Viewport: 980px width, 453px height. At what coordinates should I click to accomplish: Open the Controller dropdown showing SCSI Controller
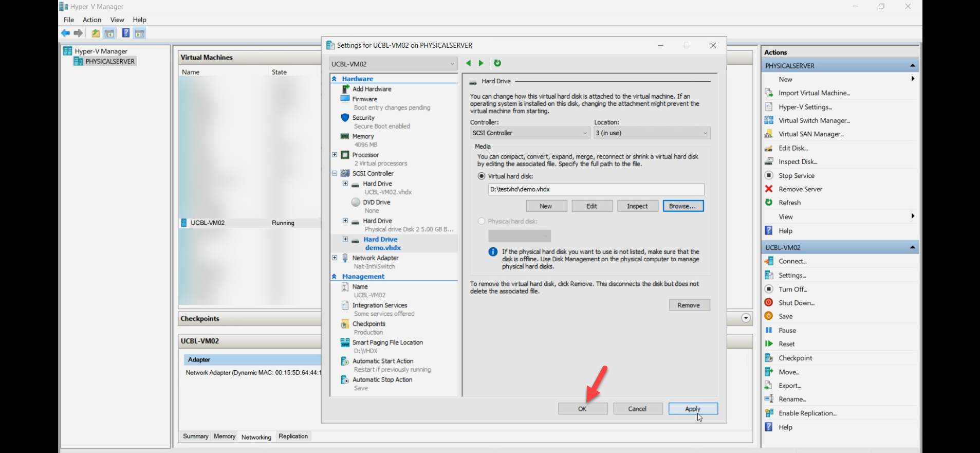tap(530, 133)
